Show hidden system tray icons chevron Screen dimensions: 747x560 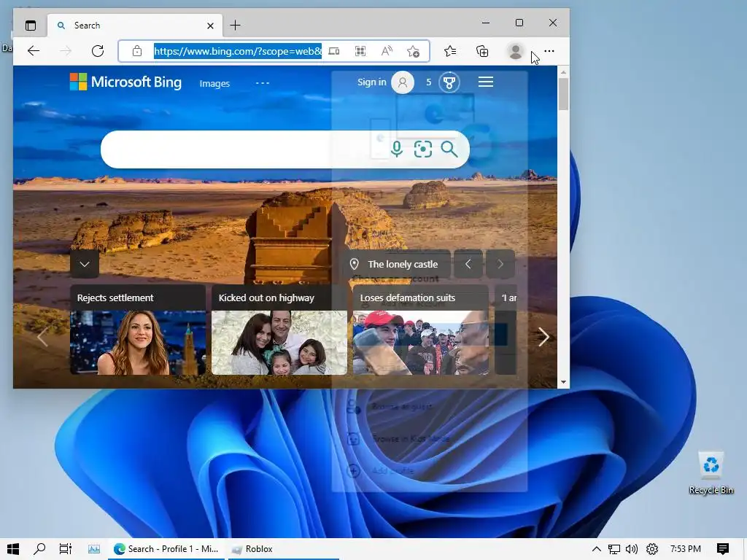click(x=596, y=549)
